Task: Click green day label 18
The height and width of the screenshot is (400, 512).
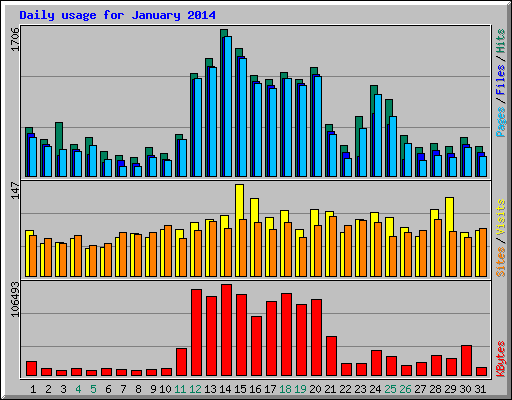Action: pyautogui.click(x=285, y=389)
